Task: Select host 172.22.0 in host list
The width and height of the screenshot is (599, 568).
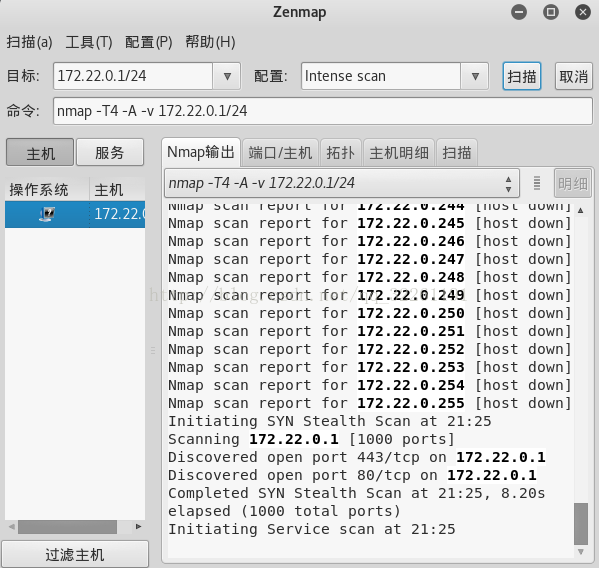Action: point(75,214)
